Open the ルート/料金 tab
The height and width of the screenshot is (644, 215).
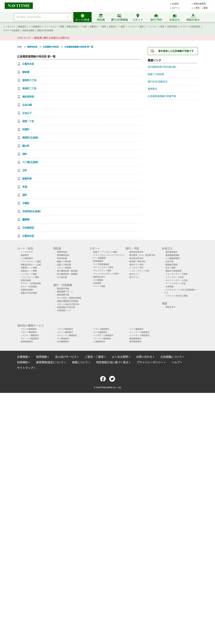click(82, 17)
